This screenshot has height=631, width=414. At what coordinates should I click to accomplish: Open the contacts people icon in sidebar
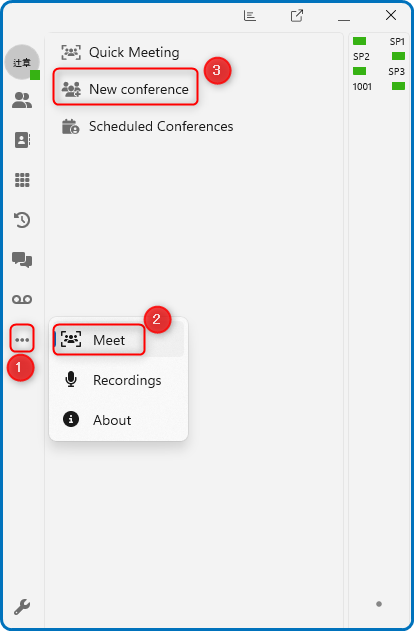click(22, 100)
